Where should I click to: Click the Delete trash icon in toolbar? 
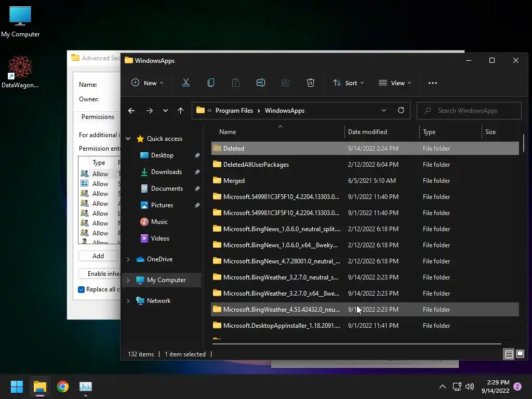click(311, 83)
